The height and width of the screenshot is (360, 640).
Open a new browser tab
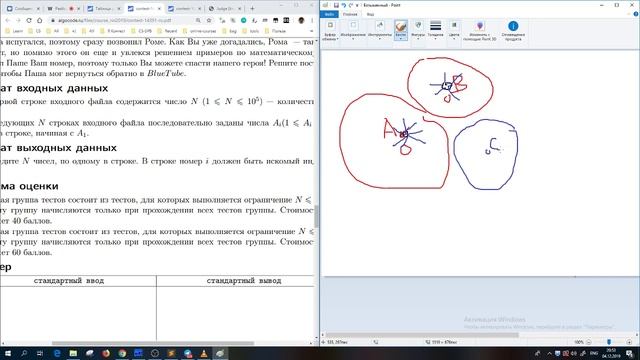pos(252,8)
